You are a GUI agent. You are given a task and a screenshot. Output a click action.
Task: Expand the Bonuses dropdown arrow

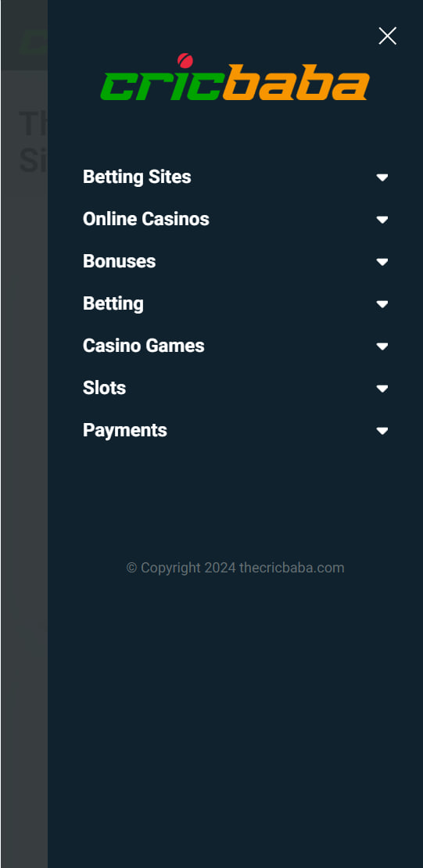[382, 261]
